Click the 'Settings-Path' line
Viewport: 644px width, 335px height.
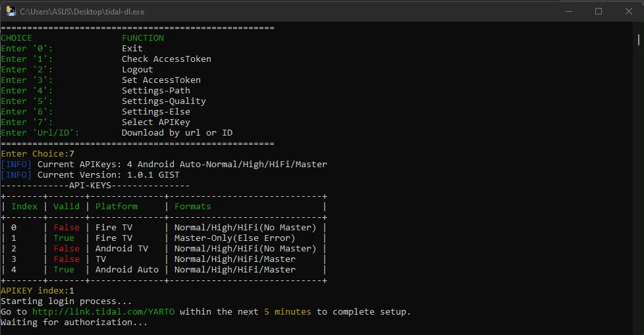pos(156,91)
